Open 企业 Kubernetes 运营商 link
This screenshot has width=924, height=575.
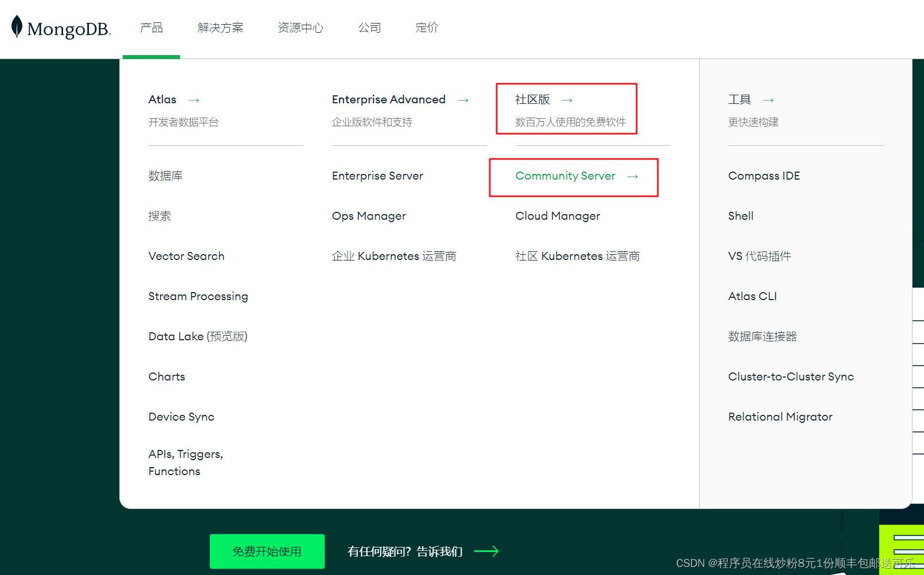coord(394,256)
